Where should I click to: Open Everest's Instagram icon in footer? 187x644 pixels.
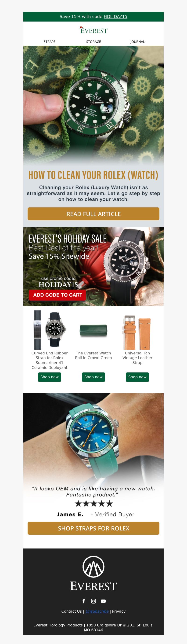93,601
